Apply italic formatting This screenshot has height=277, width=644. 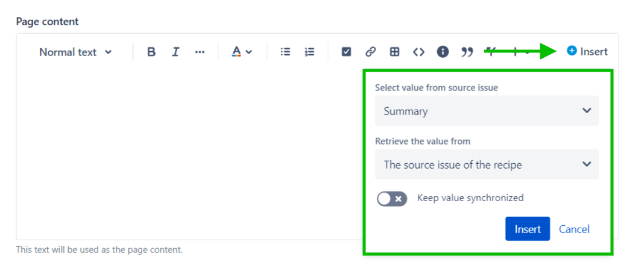tap(175, 52)
